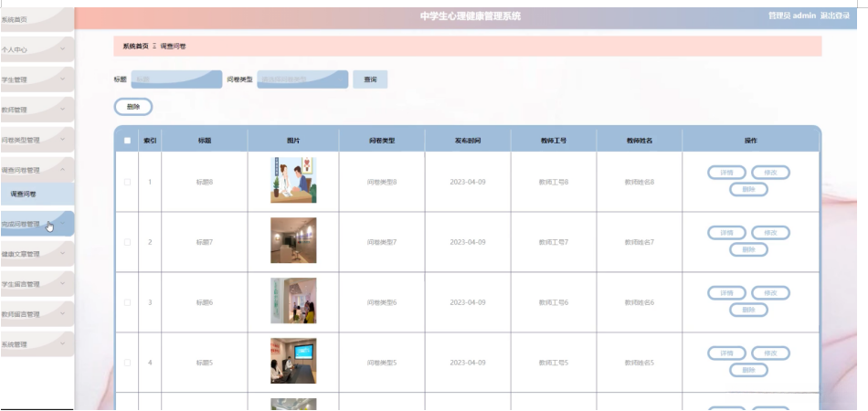Click 删除 for row 标题6

748,311
